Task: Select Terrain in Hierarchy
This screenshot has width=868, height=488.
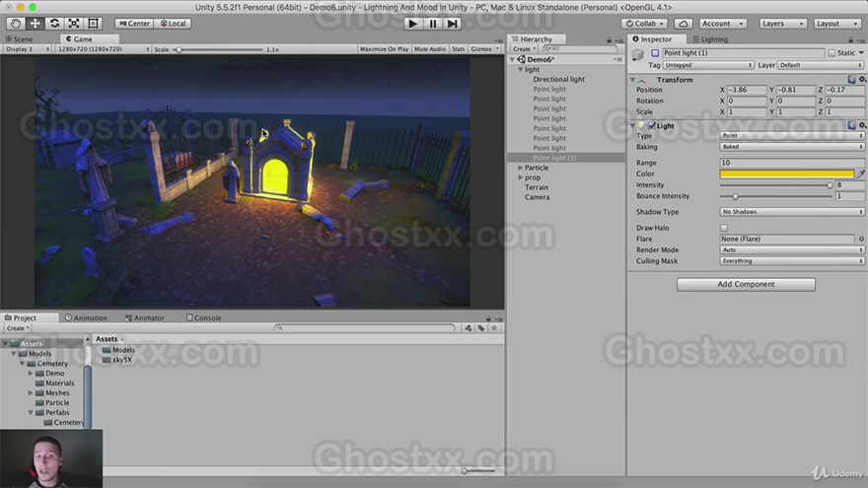Action: (x=537, y=187)
